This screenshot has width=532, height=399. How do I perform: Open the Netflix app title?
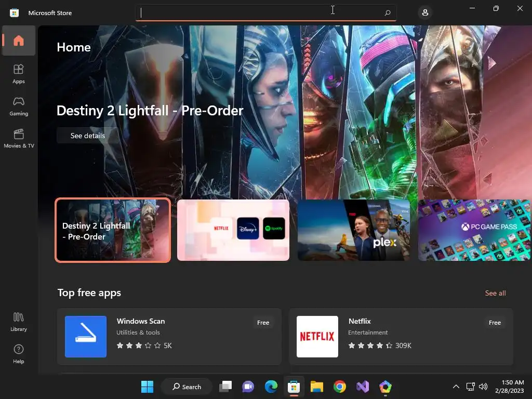360,321
